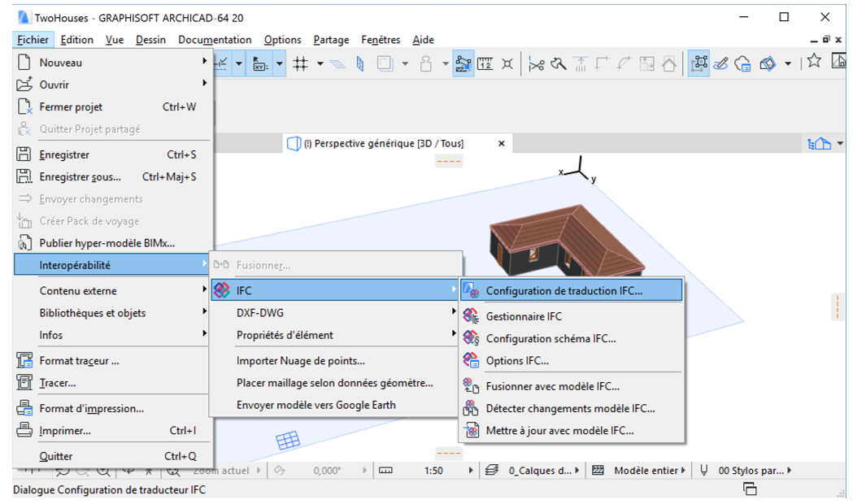The height and width of the screenshot is (504, 857).
Task: Click the Imprimer printer icon
Action: click(24, 431)
